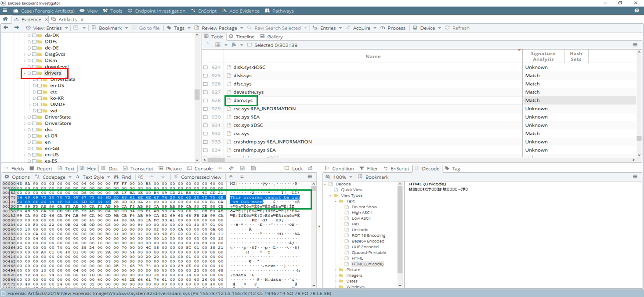Click the column layout grid icon in the Table toolbar
The height and width of the screenshot is (297, 644).
218,45
